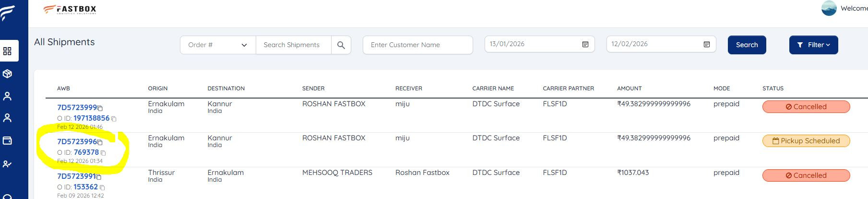Copy order ID 197138856 using copy icon
The width and height of the screenshot is (868, 199).
[x=114, y=119]
